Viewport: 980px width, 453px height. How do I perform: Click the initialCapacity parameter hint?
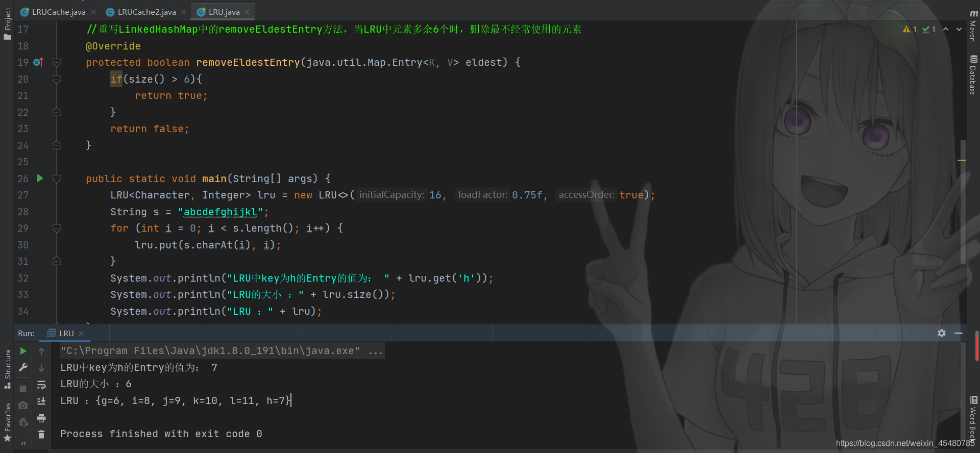pyautogui.click(x=391, y=195)
